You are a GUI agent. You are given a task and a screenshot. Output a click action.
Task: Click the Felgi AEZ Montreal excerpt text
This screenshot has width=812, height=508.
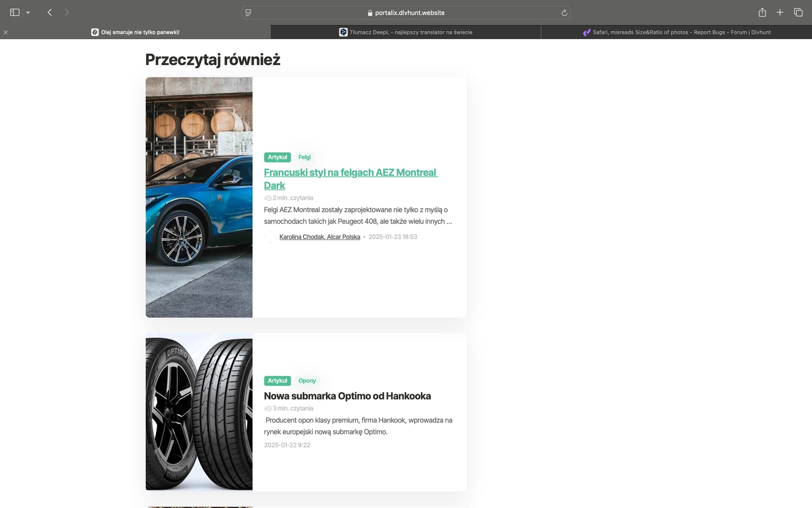[x=358, y=215]
